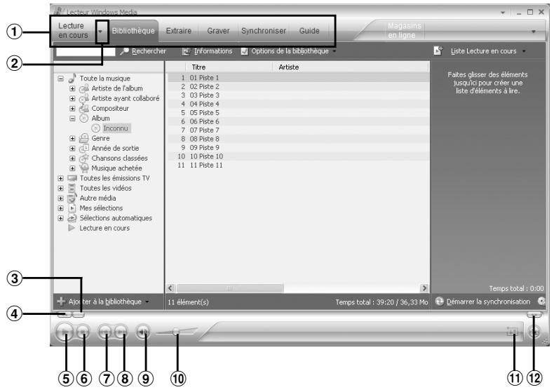Viewport: 554px width, 392px height.
Task: Select track 05 Piste 5
Action: pyautogui.click(x=298, y=113)
